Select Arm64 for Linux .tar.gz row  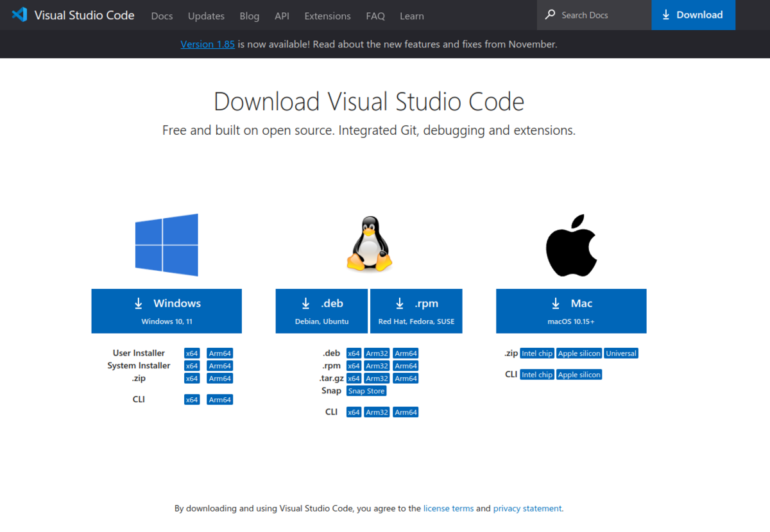[406, 379]
